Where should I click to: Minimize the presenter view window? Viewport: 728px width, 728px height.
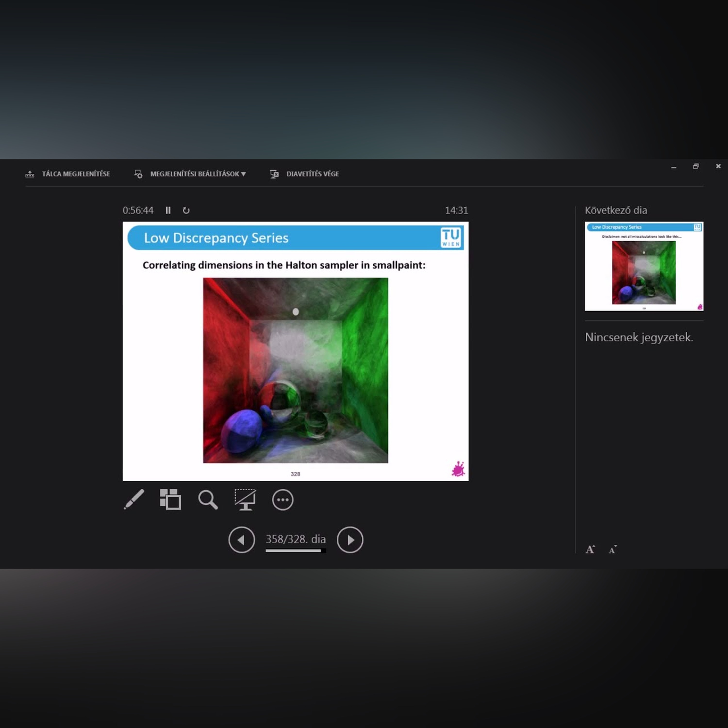tap(674, 166)
